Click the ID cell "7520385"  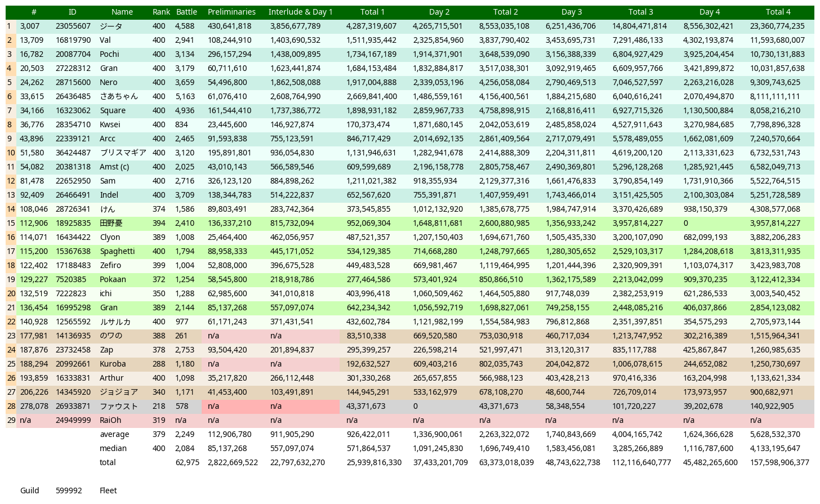(71, 279)
